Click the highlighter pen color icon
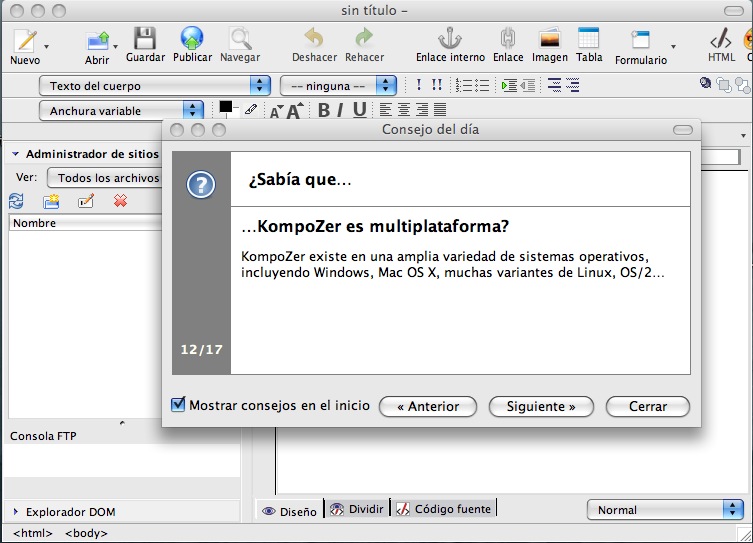 click(x=250, y=110)
